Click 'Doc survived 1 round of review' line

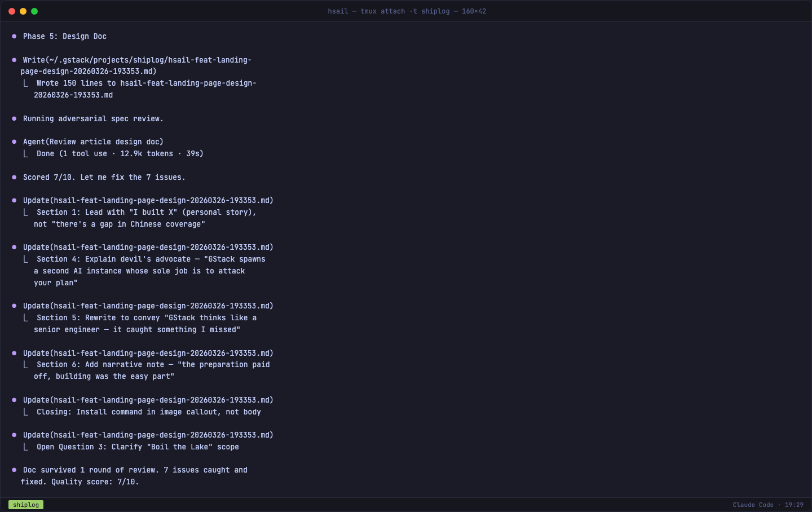(x=135, y=470)
